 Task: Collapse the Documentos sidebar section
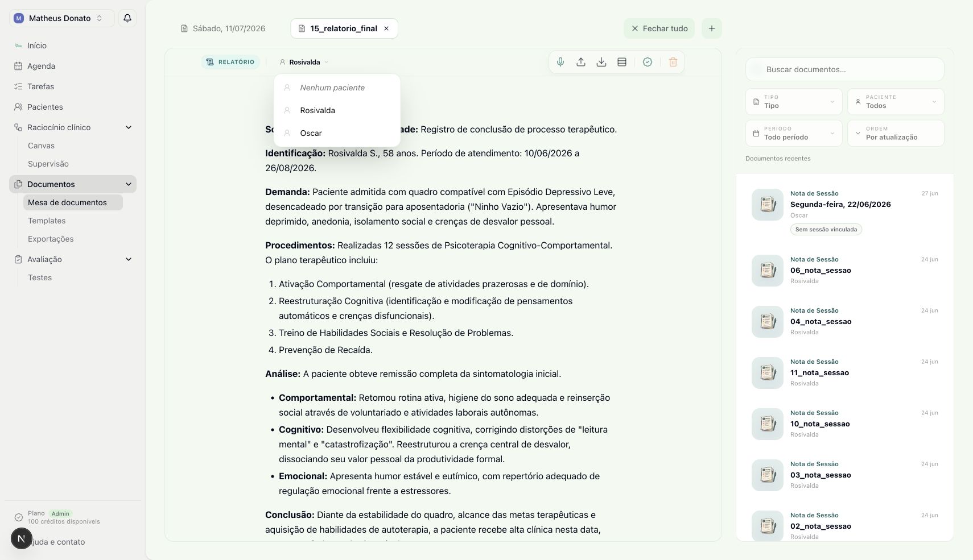click(x=129, y=184)
